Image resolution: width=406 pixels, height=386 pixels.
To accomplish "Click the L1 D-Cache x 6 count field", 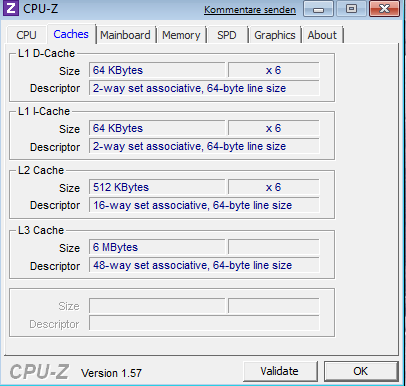I will pyautogui.click(x=274, y=70).
